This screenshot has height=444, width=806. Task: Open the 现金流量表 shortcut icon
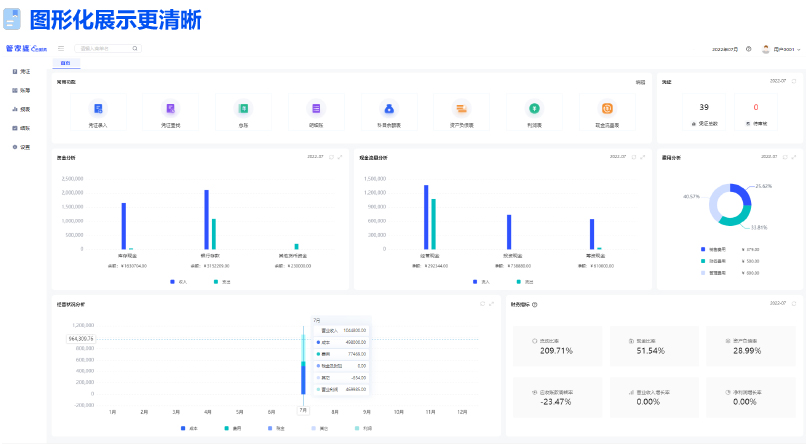606,108
